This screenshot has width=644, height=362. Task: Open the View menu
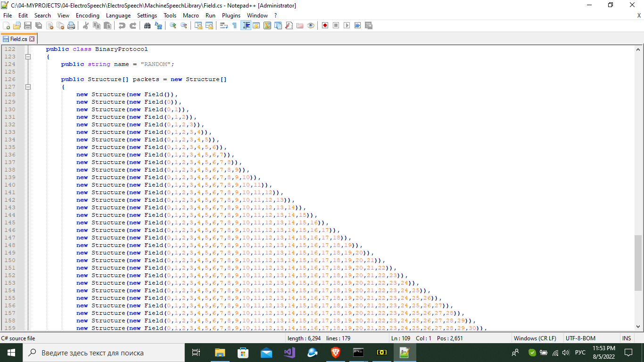pos(63,16)
